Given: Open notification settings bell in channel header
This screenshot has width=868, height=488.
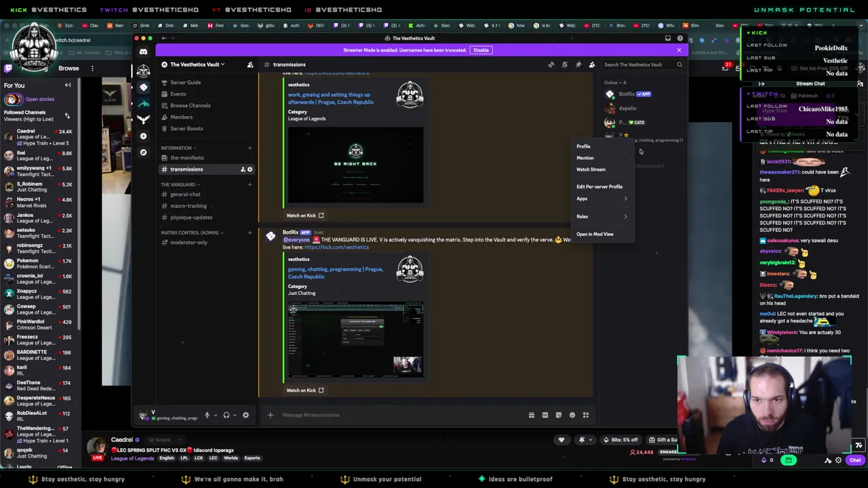Looking at the screenshot, I should coord(564,64).
